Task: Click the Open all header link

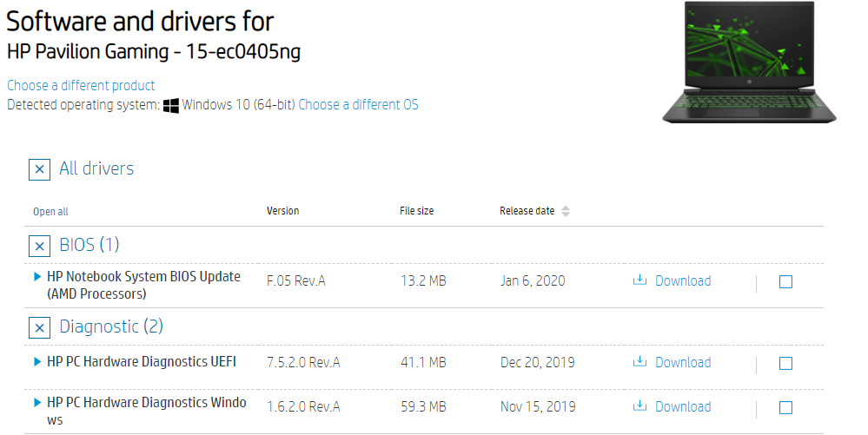Action: [50, 212]
